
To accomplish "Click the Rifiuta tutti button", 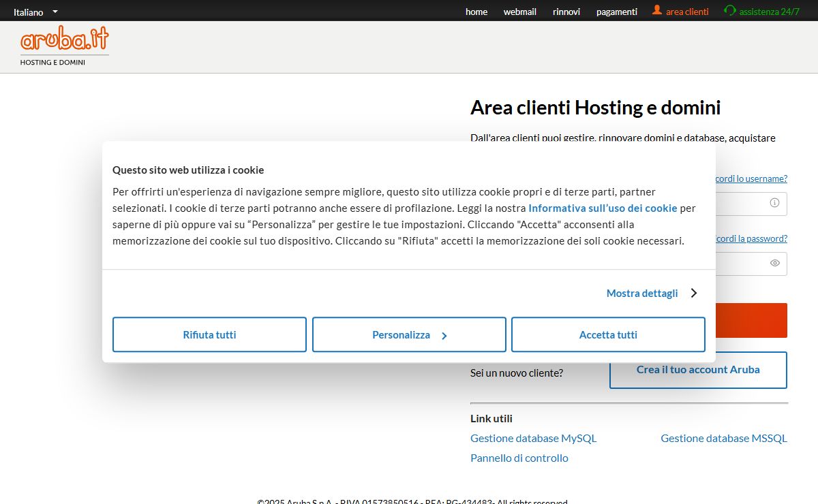I will 209,334.
